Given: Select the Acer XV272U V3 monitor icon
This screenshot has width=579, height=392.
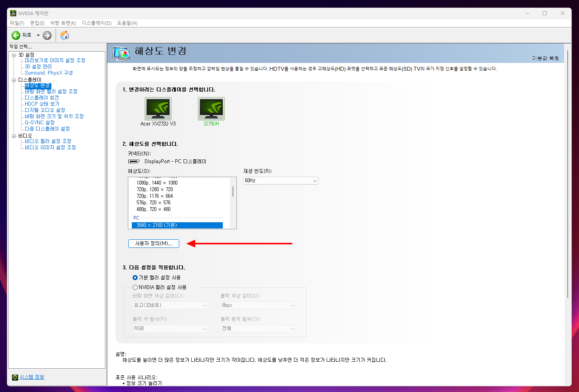Looking at the screenshot, I should (x=158, y=108).
